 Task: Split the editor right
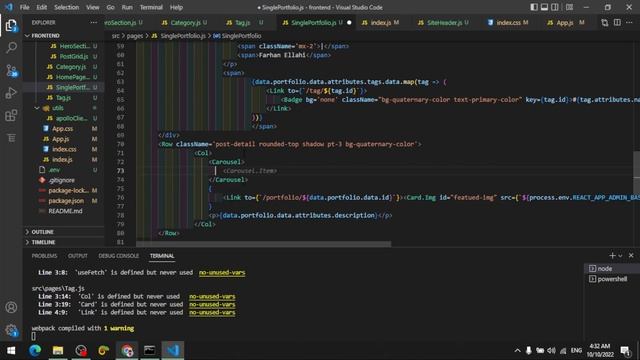click(x=617, y=23)
